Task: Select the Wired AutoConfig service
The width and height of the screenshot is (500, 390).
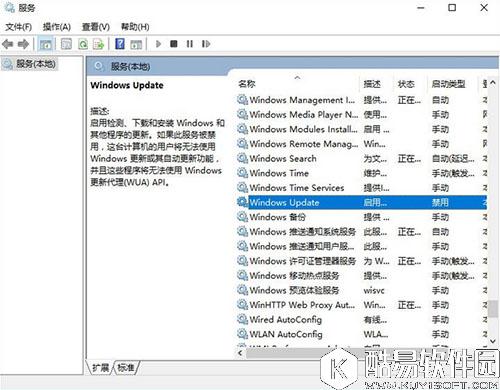Action: (x=362, y=320)
